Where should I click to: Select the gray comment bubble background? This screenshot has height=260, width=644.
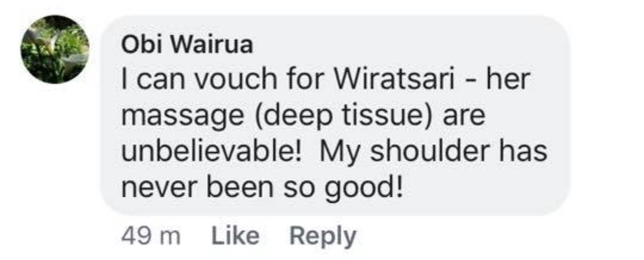pyautogui.click(x=336, y=115)
